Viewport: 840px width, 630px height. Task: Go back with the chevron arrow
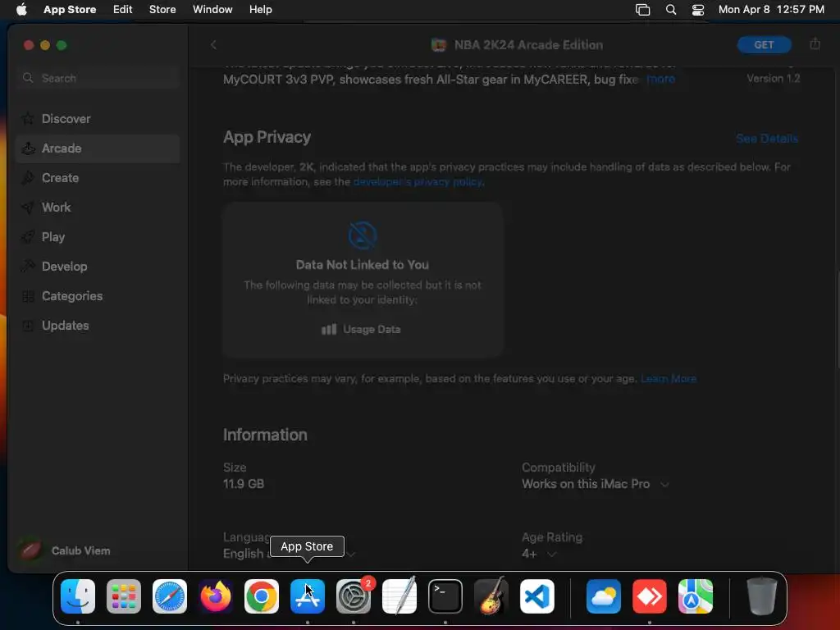click(x=213, y=45)
